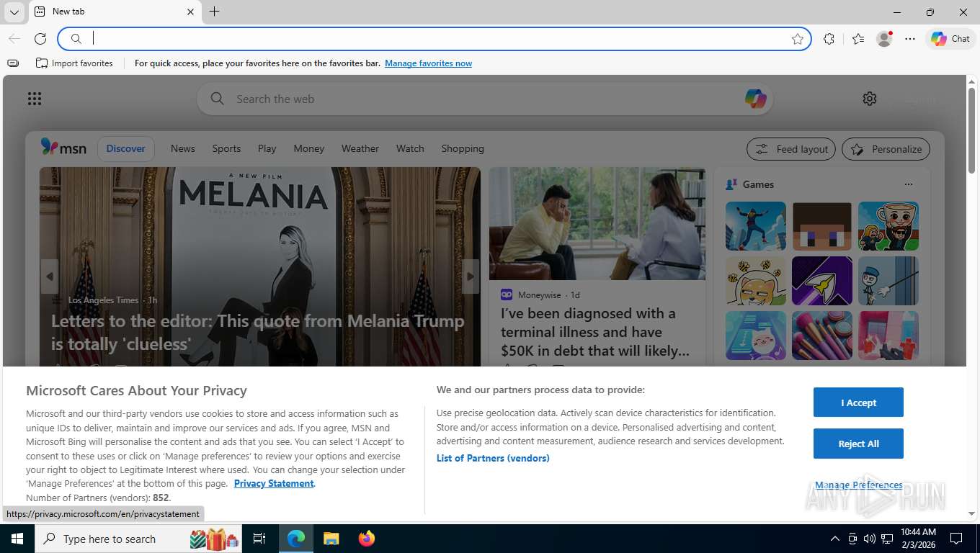This screenshot has width=980, height=553.
Task: Open the tab search dropdown arrow
Action: 14,12
